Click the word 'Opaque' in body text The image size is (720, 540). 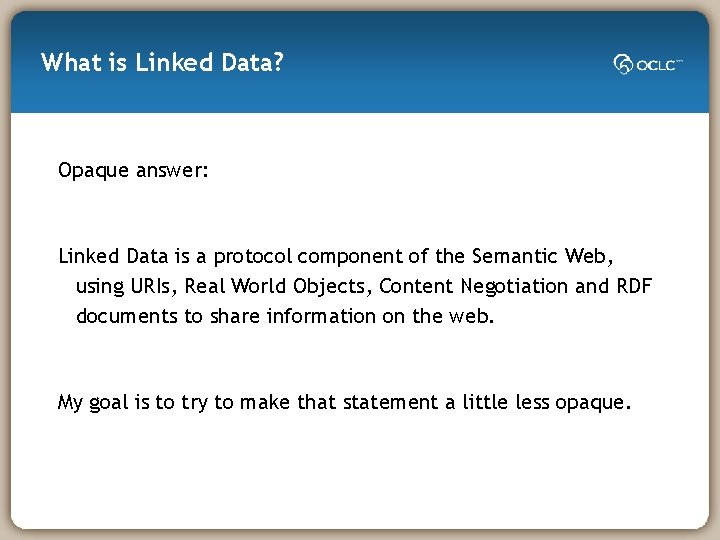tap(93, 171)
